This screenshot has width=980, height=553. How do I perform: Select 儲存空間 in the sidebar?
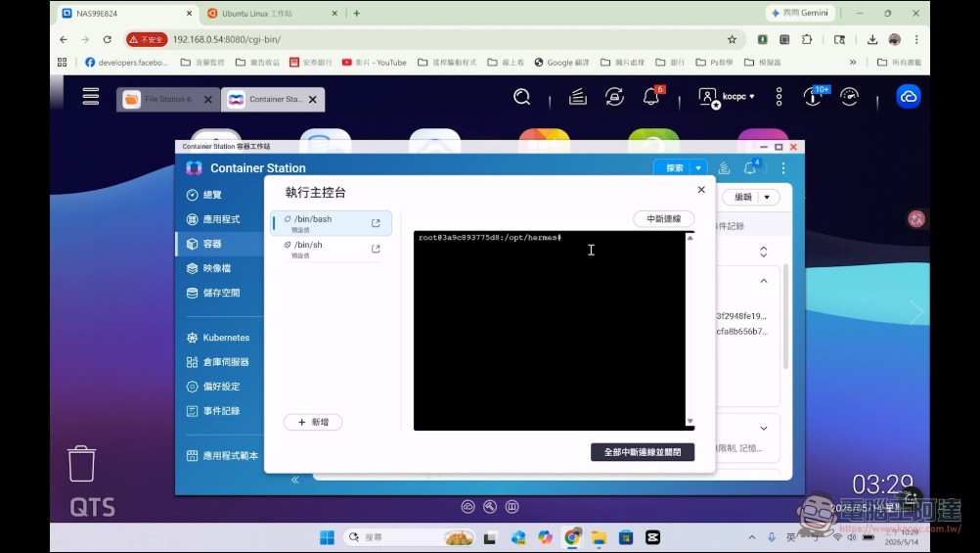click(x=219, y=293)
